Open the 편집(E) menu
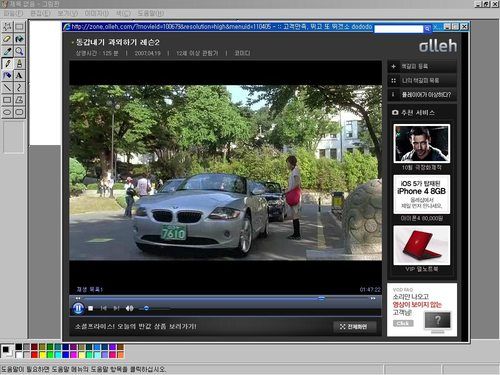This screenshot has width=500, height=375. click(x=40, y=13)
